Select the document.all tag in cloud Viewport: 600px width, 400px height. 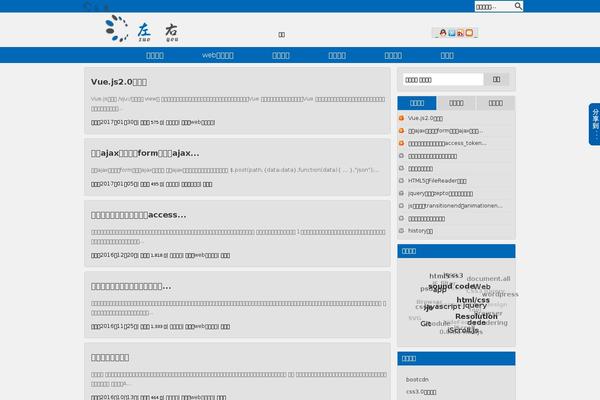[488, 279]
